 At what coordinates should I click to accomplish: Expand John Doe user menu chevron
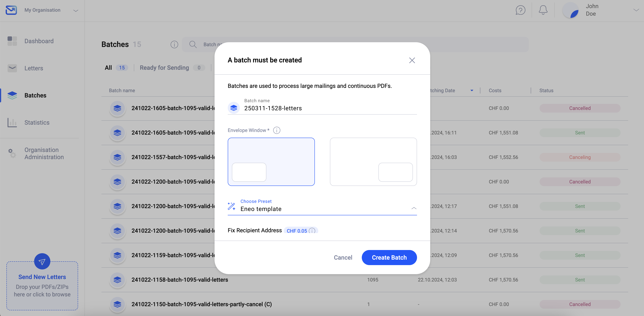[x=636, y=10]
